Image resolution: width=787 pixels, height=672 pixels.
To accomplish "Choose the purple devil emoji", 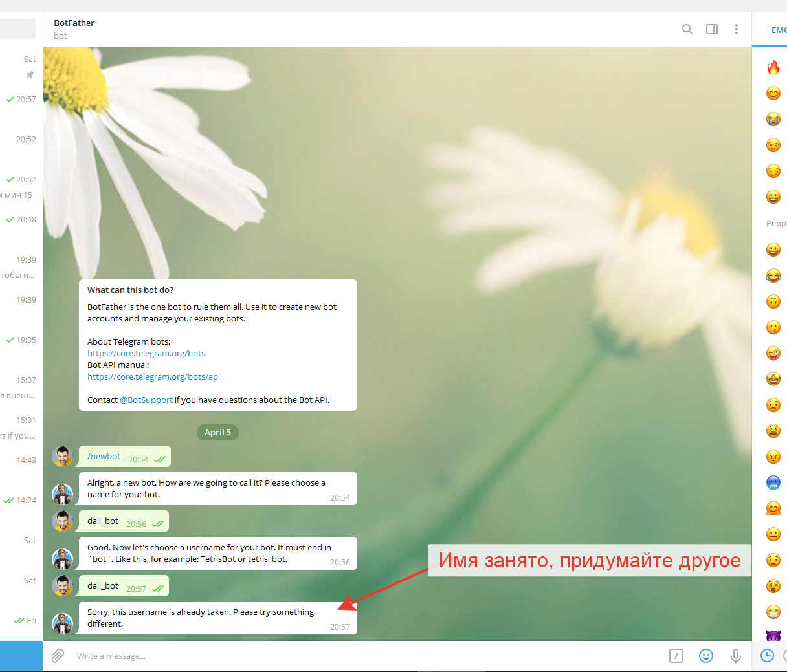I will point(773,635).
